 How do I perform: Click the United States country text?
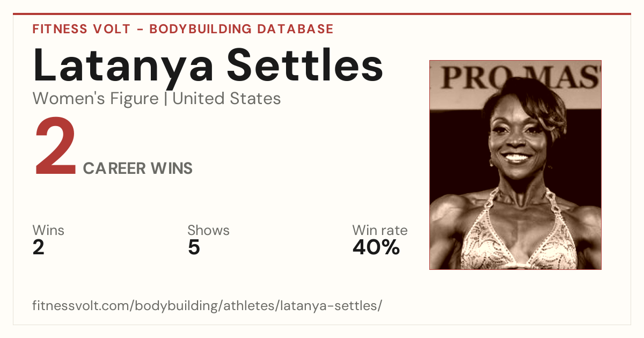(226, 99)
